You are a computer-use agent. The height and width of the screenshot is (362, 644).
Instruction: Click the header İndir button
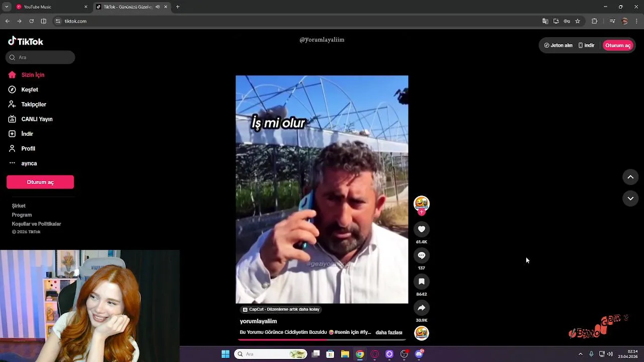click(586, 45)
